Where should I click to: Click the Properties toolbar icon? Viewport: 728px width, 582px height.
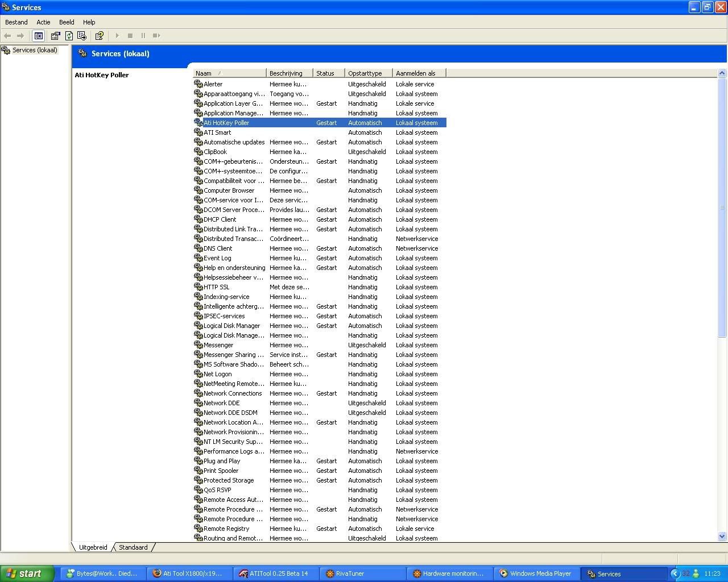pos(55,36)
